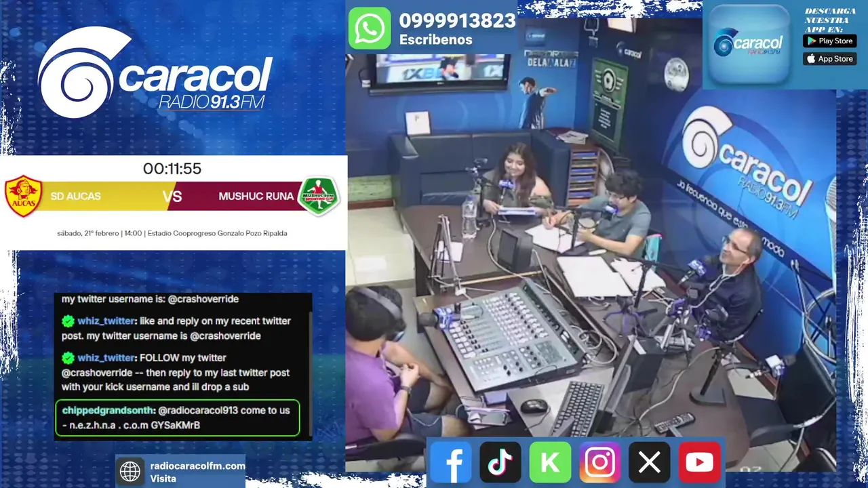Viewport: 868px width, 488px height.
Task: Click the green Kick icon
Action: [x=550, y=462]
